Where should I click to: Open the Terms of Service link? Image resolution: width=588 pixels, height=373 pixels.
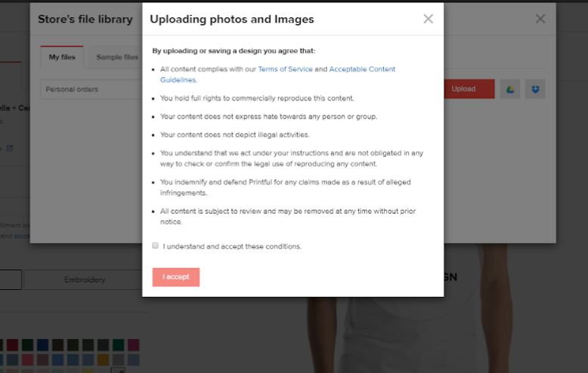point(285,69)
